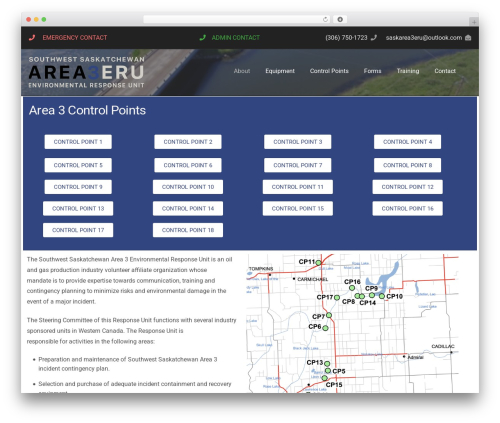Click the CP6 marker on the map
This screenshot has height=423, width=500.
(x=325, y=328)
